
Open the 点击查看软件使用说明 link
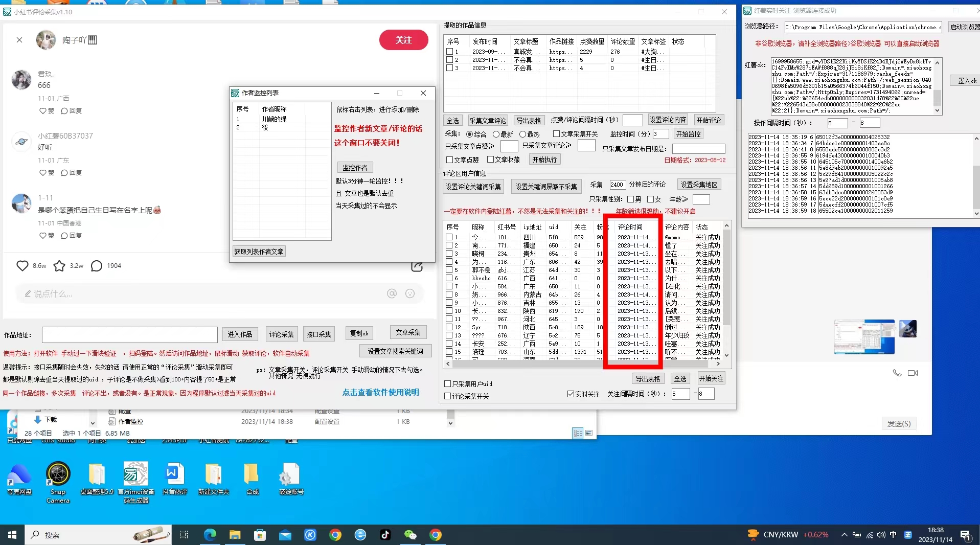tap(380, 392)
